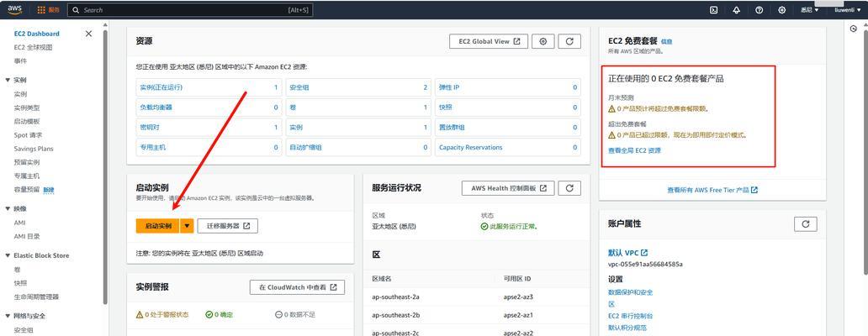Screen dimensions: 868x336
Task: Open the help question mark icon
Action: [x=759, y=10]
